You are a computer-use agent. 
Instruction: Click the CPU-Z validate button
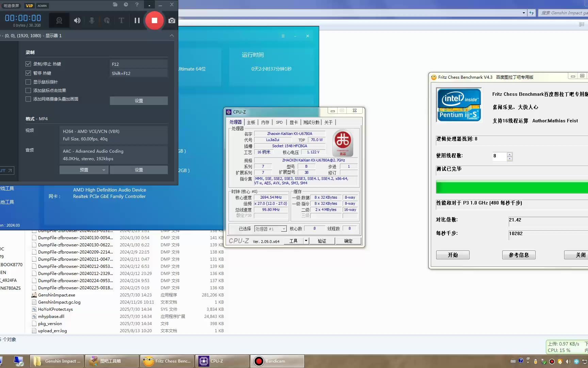coord(322,241)
